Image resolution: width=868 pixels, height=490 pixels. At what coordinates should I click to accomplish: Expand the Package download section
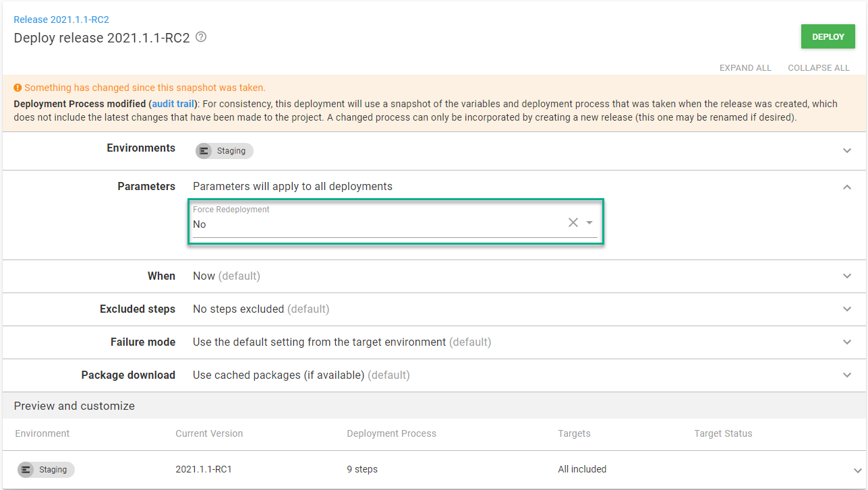click(x=846, y=375)
